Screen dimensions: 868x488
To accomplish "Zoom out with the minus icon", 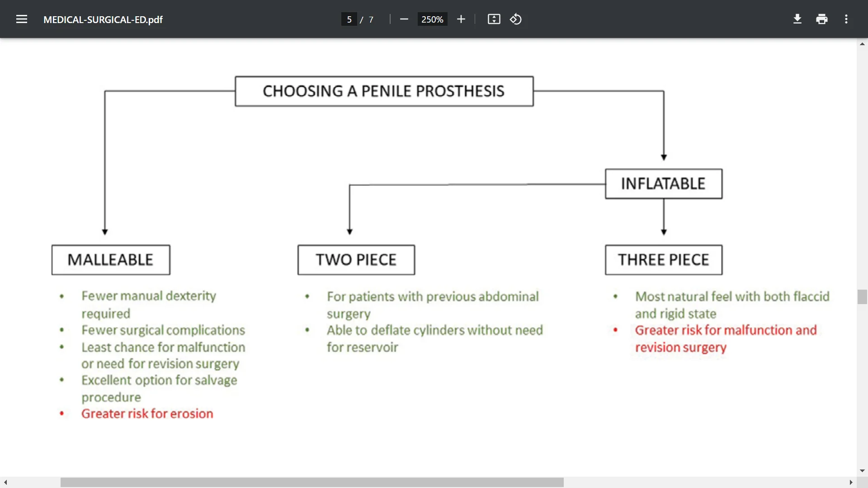I will [404, 19].
